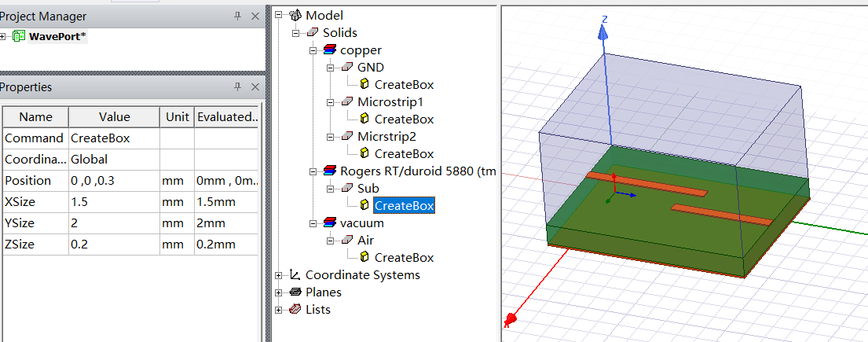Select the WavePort* project name
The image size is (868, 342).
[x=57, y=37]
